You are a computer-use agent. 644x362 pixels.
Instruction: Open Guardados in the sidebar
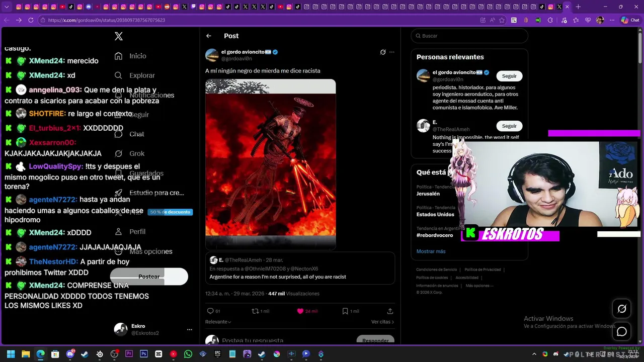tap(139, 173)
